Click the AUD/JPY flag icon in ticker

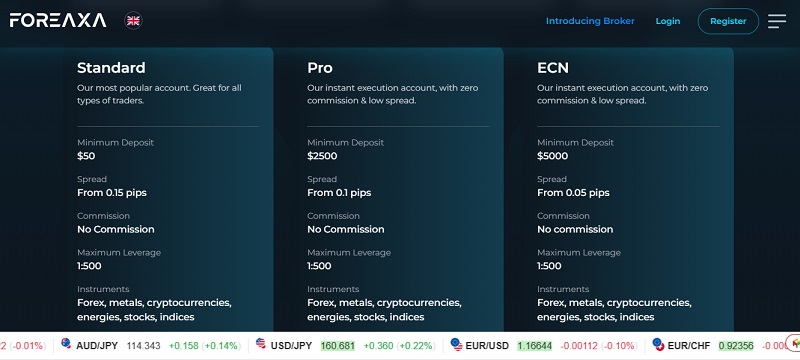click(x=66, y=344)
